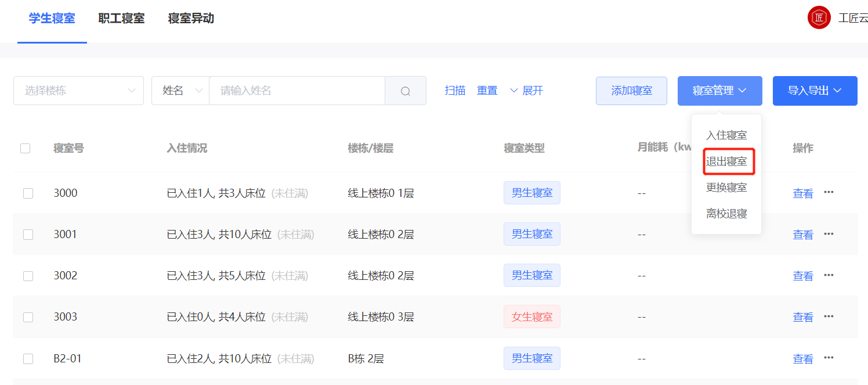Switch to the 职工寝室 tab
Image resolution: width=868 pixels, height=385 pixels.
(121, 18)
